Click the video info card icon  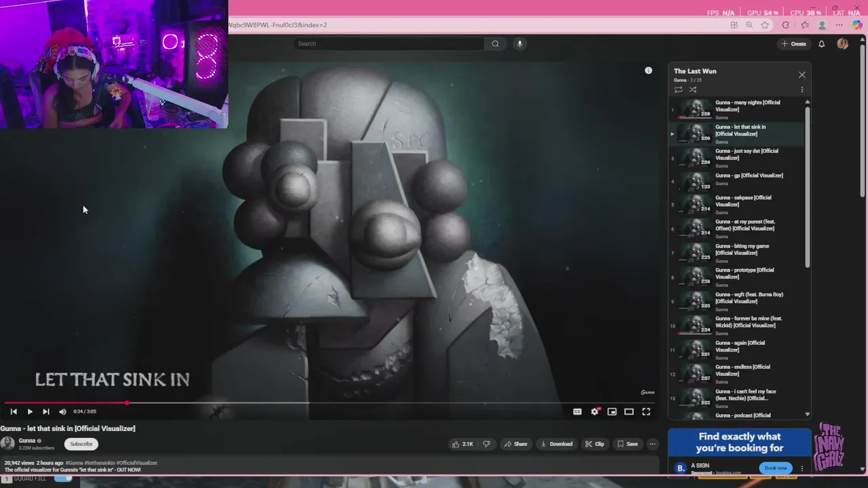pyautogui.click(x=648, y=70)
